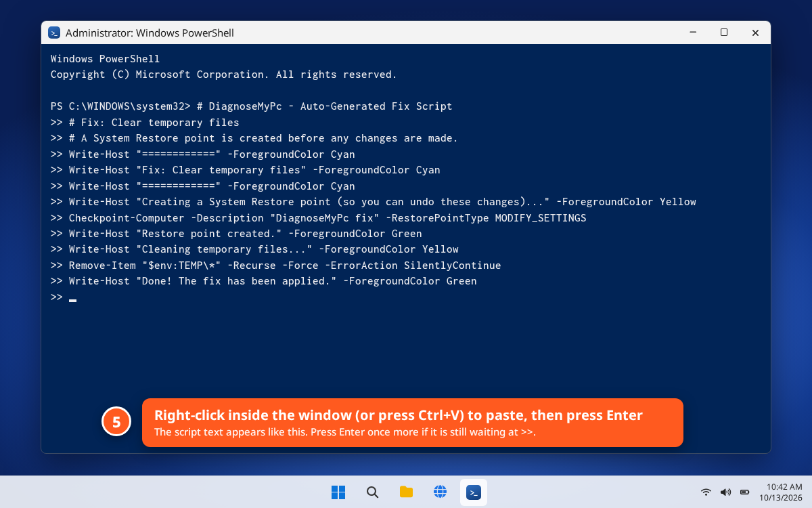Click the 'Copyright (C) Microsoft Corporation' line
The image size is (812, 508).
(x=224, y=75)
